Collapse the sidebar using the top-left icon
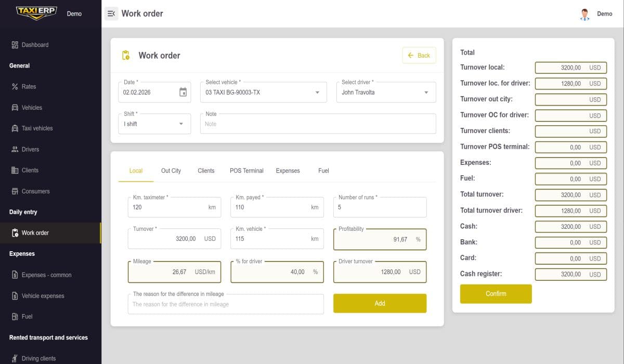The width and height of the screenshot is (624, 364). 111,14
